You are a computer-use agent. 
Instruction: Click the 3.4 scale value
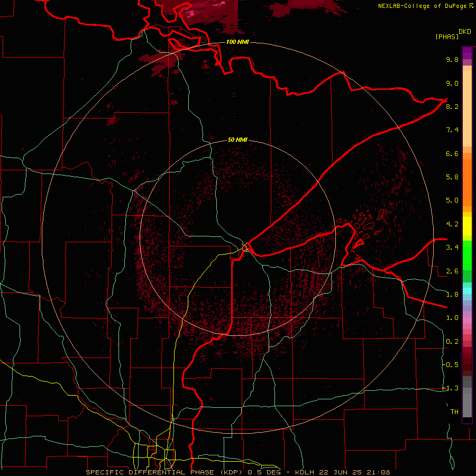[x=452, y=248]
